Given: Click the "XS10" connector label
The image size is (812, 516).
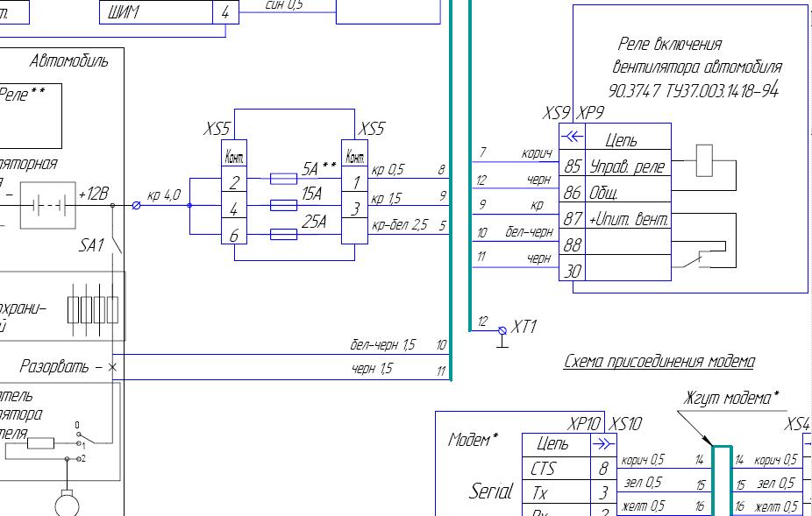Looking at the screenshot, I should pos(625,424).
